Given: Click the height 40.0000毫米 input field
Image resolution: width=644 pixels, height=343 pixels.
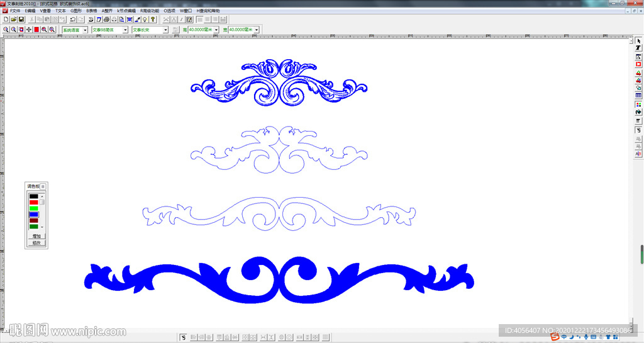Looking at the screenshot, I should pyautogui.click(x=201, y=30).
